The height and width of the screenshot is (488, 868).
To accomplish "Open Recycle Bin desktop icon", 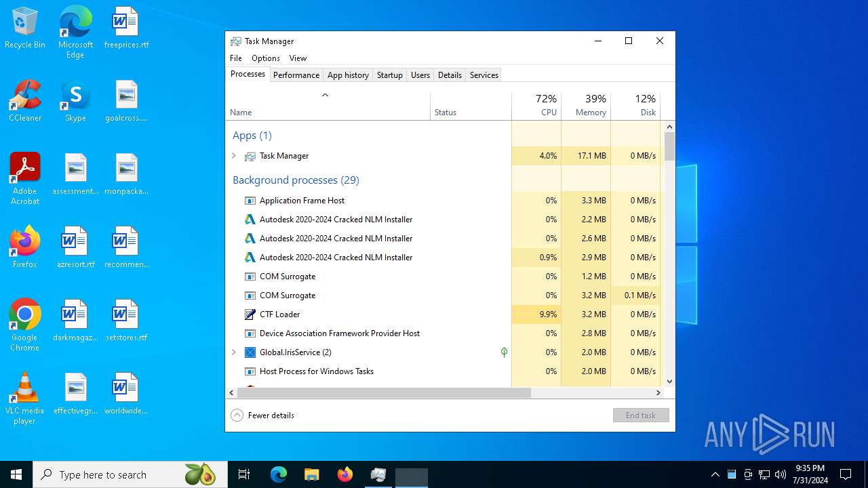I will 25,28.
